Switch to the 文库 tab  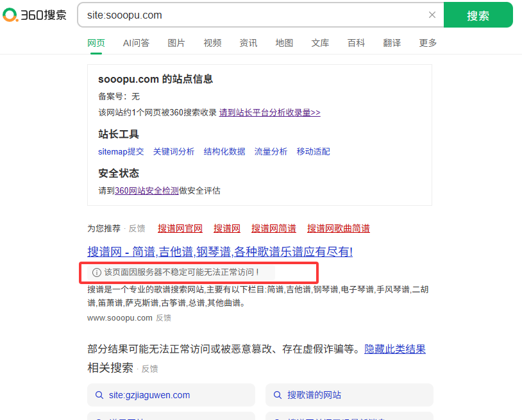(x=320, y=43)
